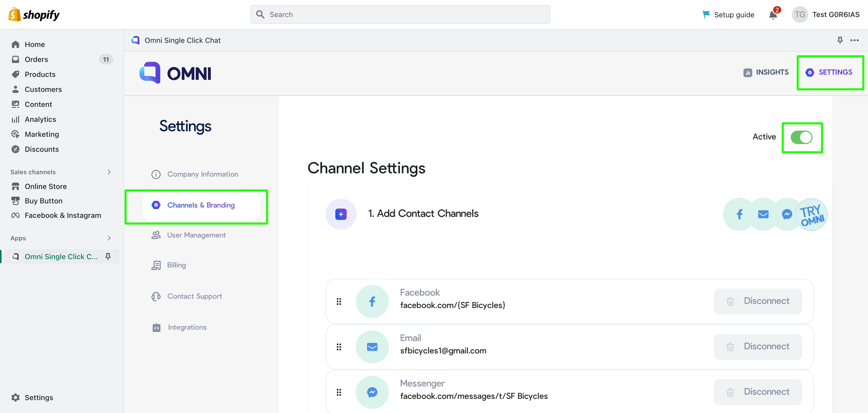Click the Shopify logo
Screen dimensions: 868x413
(x=34, y=14)
